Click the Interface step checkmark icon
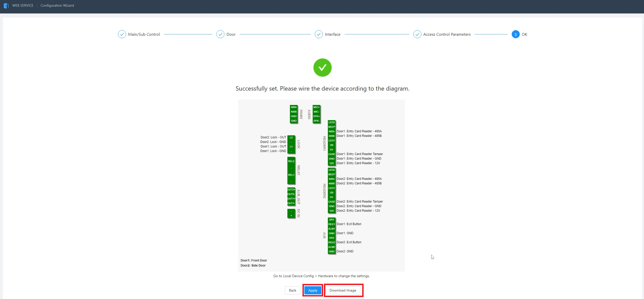The width and height of the screenshot is (644, 299). pos(319,34)
